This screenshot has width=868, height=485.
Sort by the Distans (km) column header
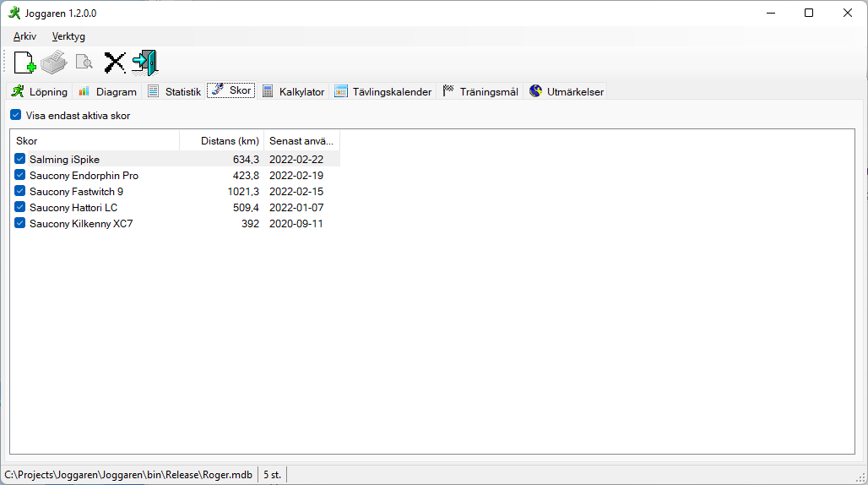(221, 140)
